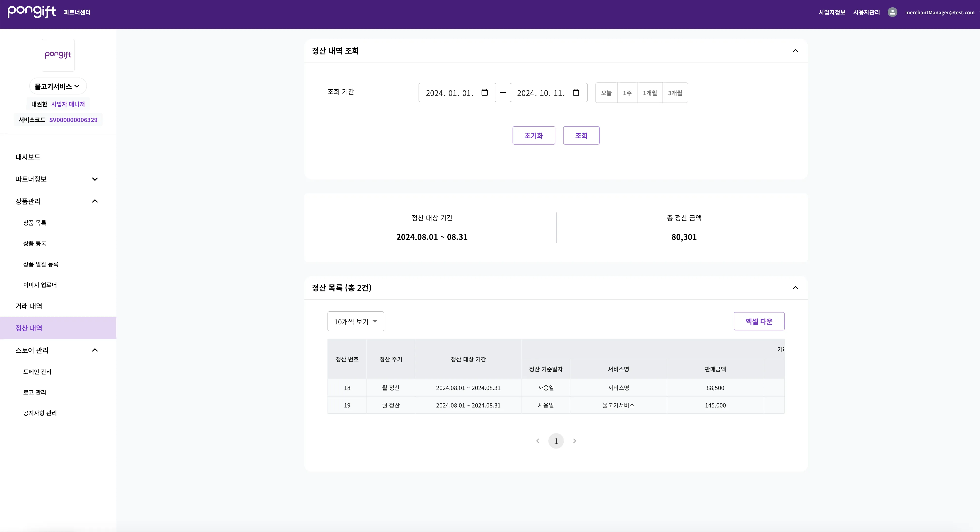This screenshot has height=532, width=980.
Task: Collapse the 정산 내역 조회 panel
Action: click(x=795, y=51)
